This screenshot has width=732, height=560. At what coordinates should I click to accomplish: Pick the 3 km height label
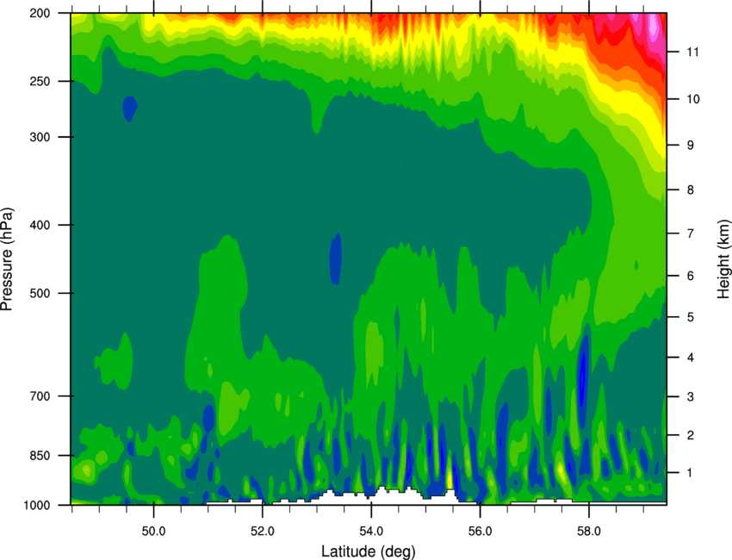(x=691, y=396)
